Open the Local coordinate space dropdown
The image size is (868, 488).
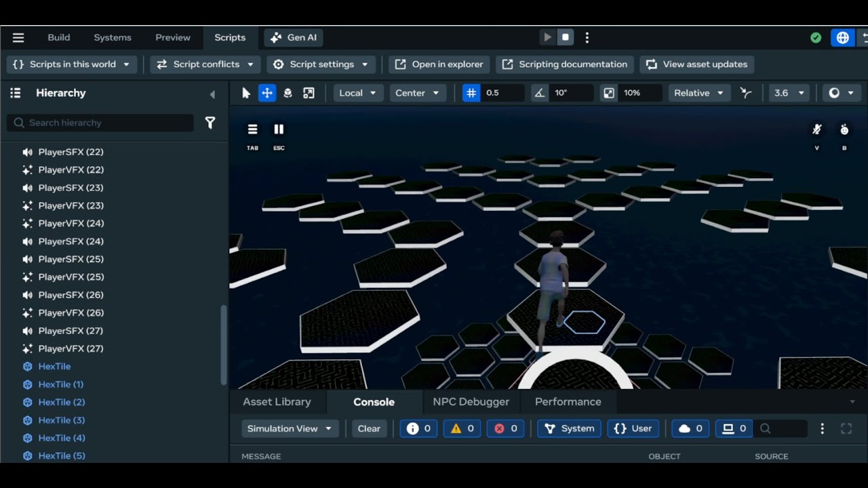(x=358, y=93)
